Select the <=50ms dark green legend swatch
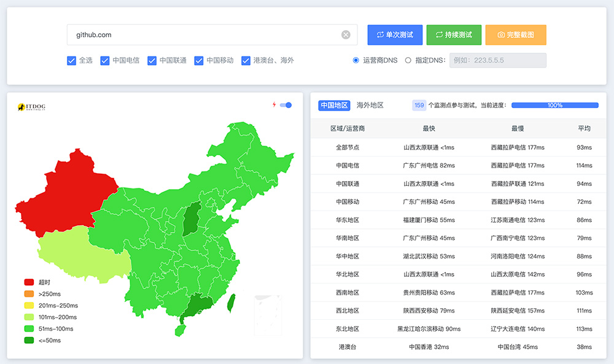 tap(29, 341)
